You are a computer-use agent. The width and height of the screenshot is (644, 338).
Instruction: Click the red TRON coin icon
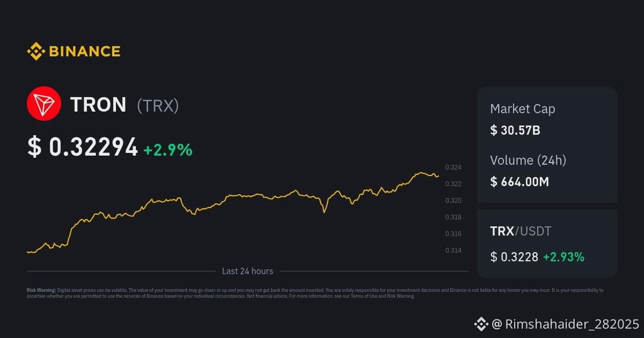click(44, 104)
